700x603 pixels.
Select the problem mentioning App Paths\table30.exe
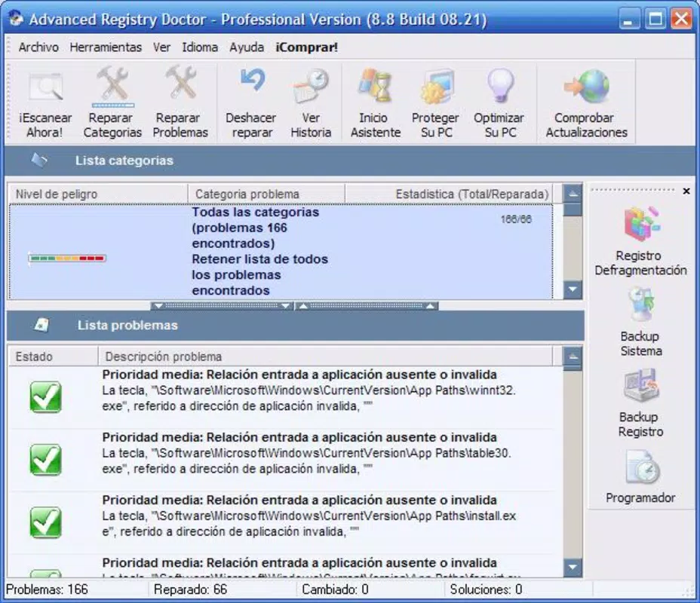281,460
